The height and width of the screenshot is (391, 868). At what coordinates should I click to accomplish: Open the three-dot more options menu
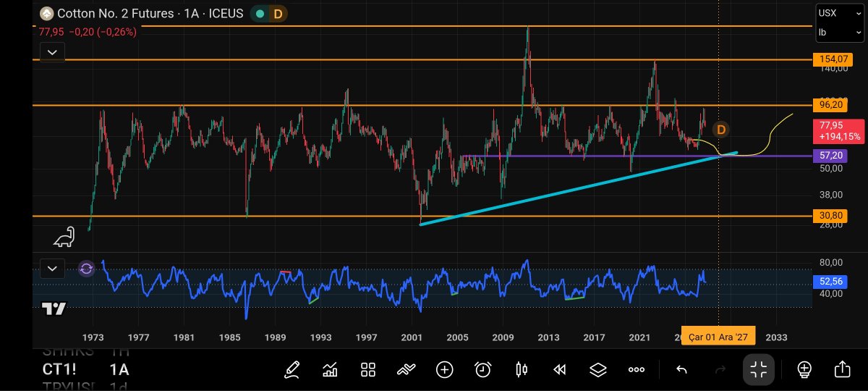(x=637, y=370)
